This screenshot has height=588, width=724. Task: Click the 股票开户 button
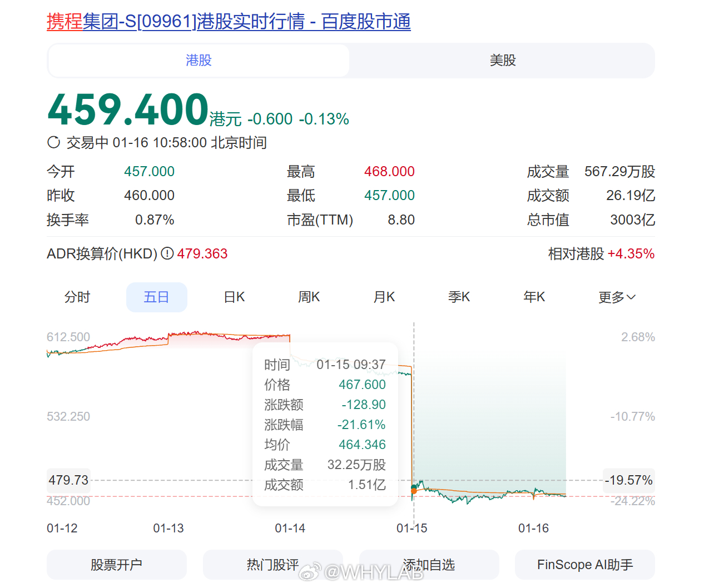pos(117,565)
